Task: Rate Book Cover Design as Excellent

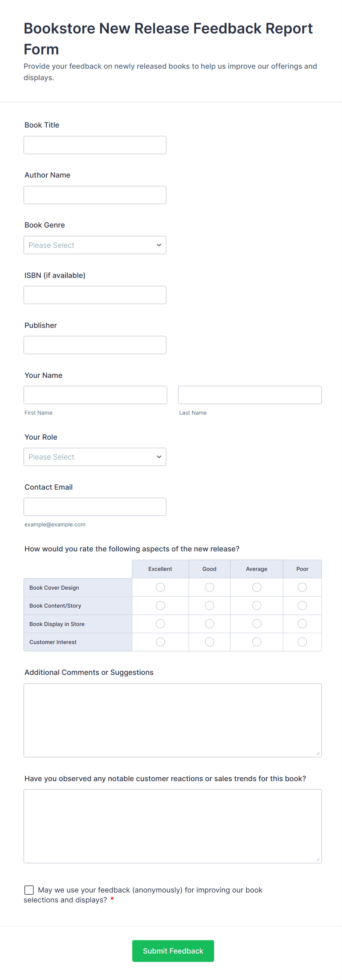Action: [x=160, y=587]
